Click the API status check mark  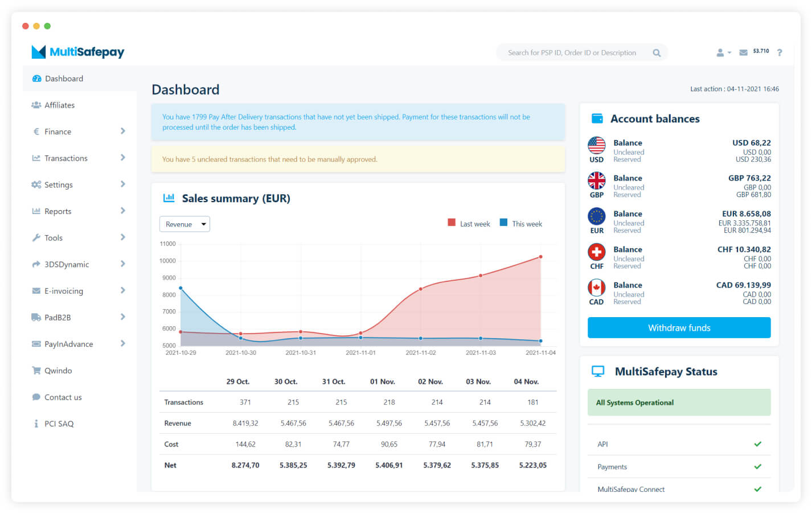(758, 444)
